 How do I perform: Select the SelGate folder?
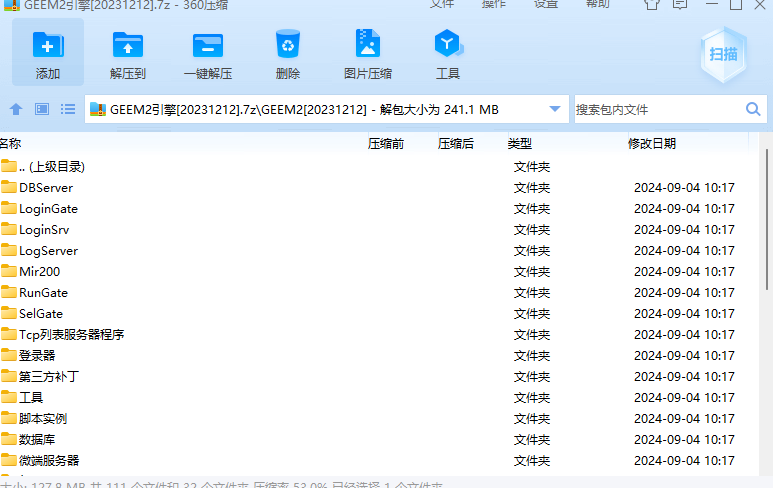380,314
